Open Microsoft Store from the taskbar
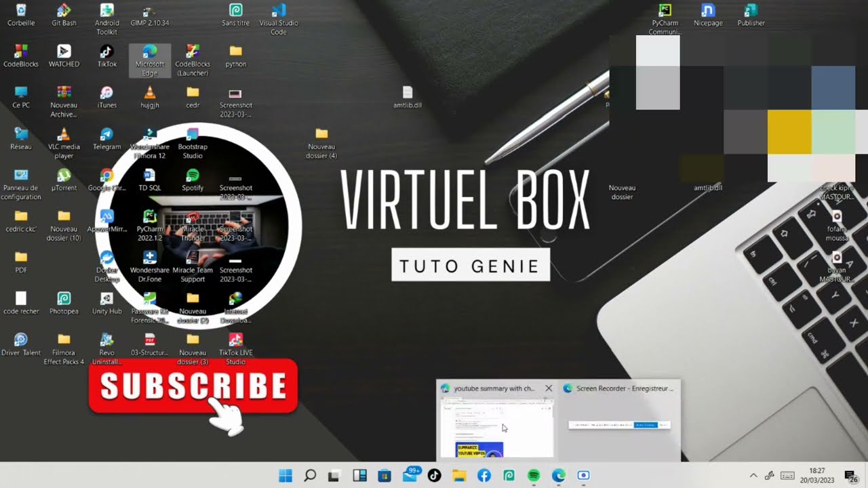The height and width of the screenshot is (488, 868). (x=384, y=476)
